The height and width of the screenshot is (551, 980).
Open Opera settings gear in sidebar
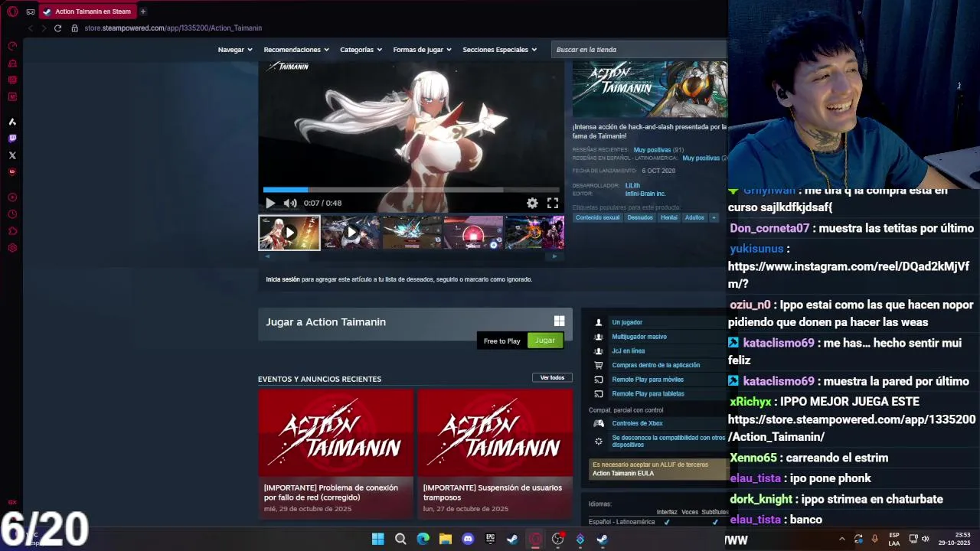tap(12, 248)
